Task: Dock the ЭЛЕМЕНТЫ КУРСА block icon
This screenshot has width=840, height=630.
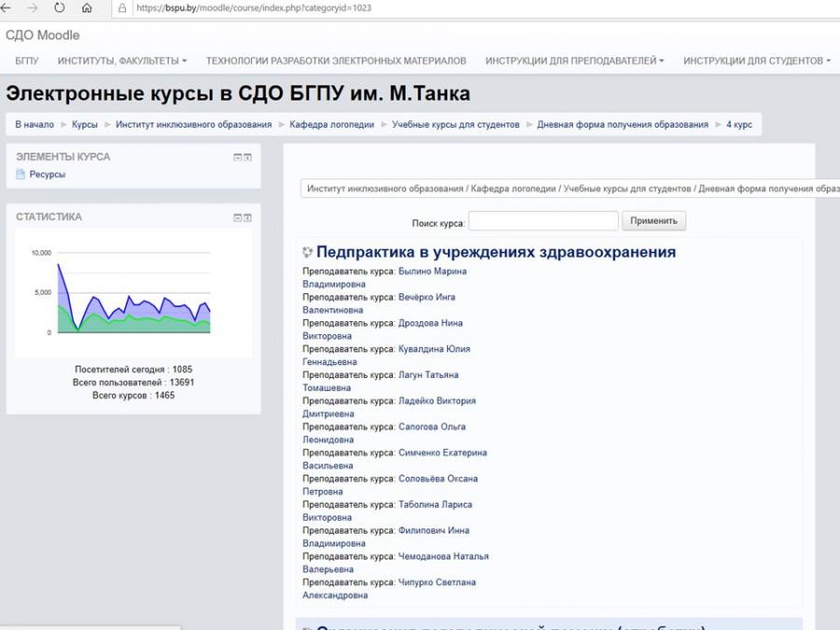Action: coord(247,157)
